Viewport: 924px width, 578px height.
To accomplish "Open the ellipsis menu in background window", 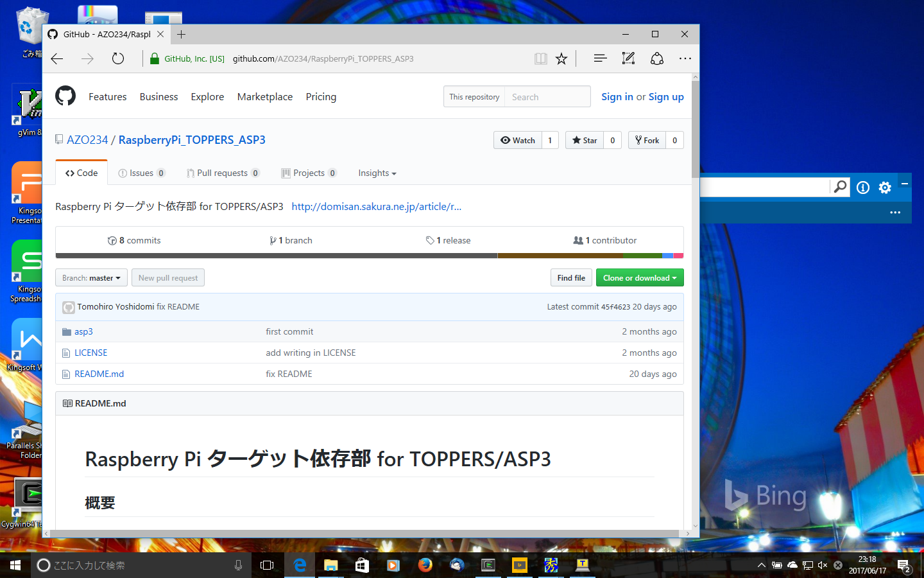I will pos(895,213).
